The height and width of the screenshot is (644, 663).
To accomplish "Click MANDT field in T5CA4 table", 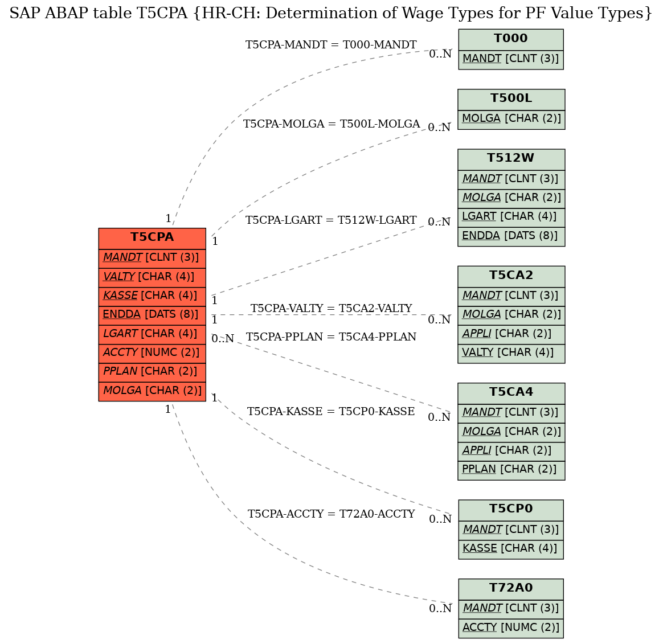I will pyautogui.click(x=511, y=413).
